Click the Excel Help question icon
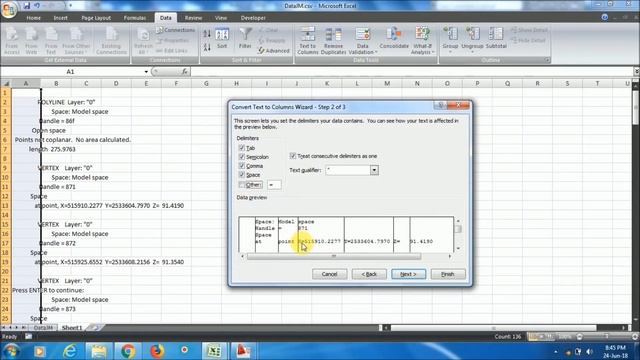This screenshot has height=360, width=640. (604, 18)
